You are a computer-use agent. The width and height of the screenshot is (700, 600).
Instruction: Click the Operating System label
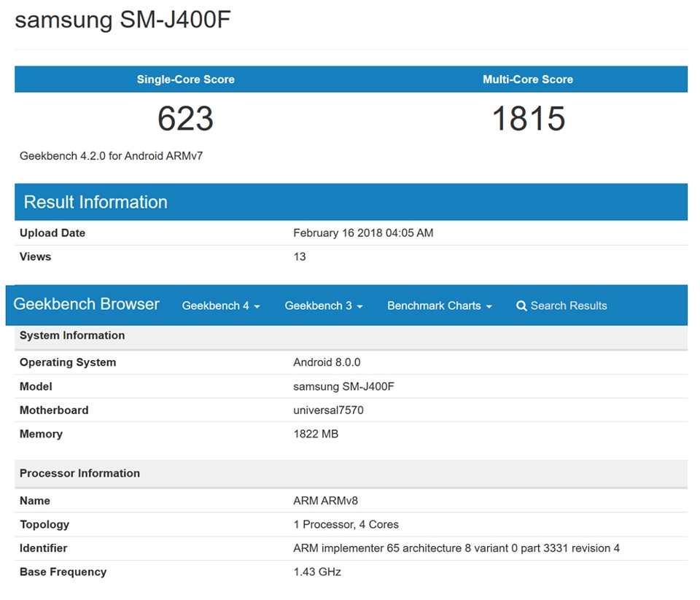pos(68,362)
